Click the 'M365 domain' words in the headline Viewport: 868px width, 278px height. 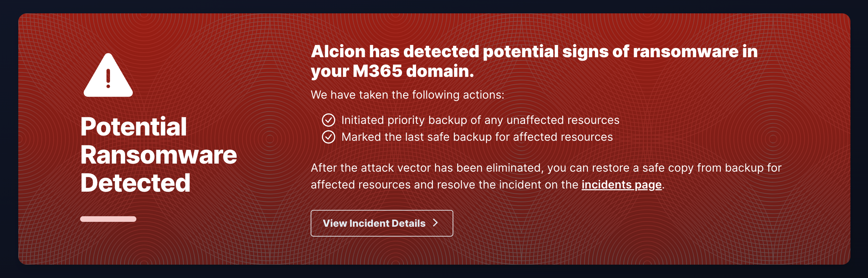[413, 71]
